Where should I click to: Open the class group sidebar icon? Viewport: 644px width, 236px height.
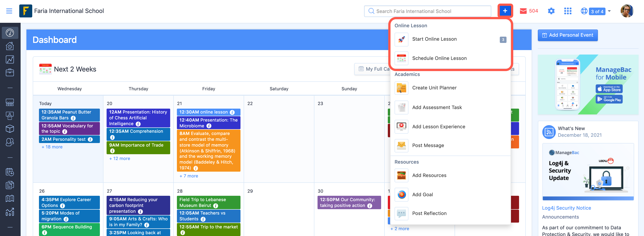(x=10, y=102)
